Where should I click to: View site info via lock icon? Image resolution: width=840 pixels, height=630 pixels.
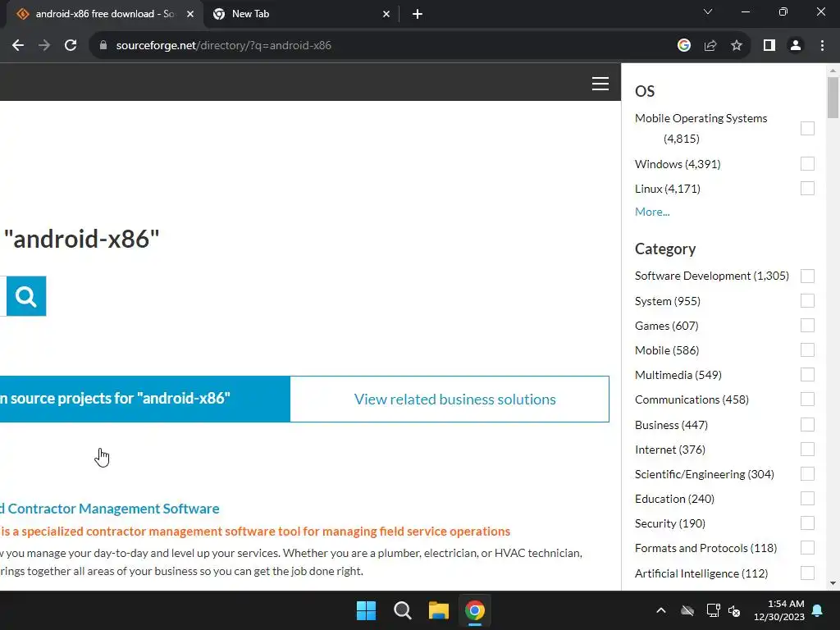point(103,46)
